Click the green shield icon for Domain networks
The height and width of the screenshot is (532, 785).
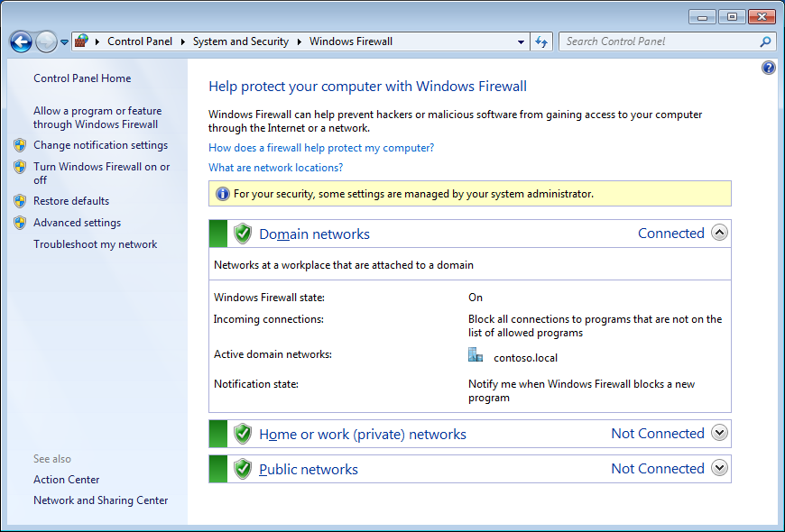coord(242,234)
